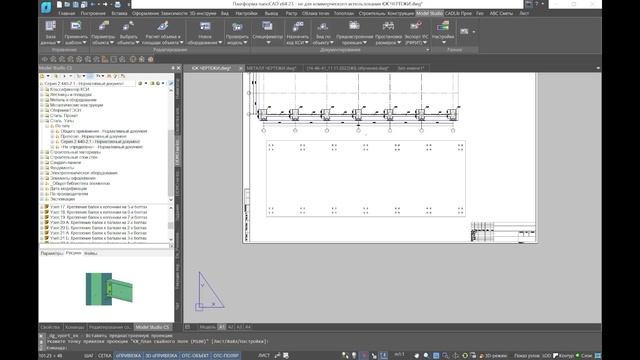
Task: Click the Save quick-access icon
Action: pos(76,4)
